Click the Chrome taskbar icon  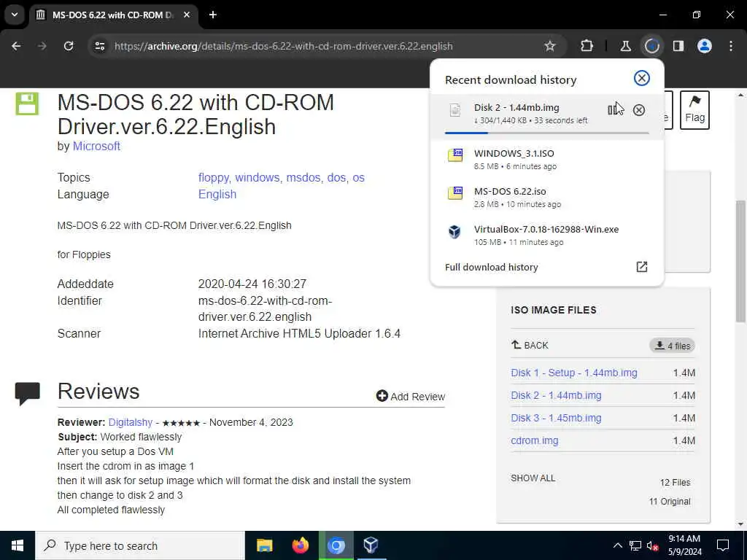tap(336, 545)
